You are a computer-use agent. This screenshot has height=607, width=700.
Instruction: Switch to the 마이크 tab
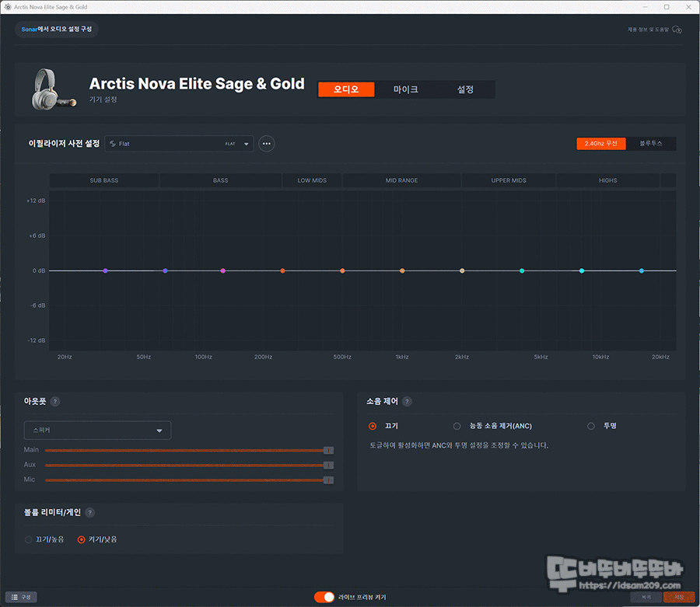[x=405, y=89]
